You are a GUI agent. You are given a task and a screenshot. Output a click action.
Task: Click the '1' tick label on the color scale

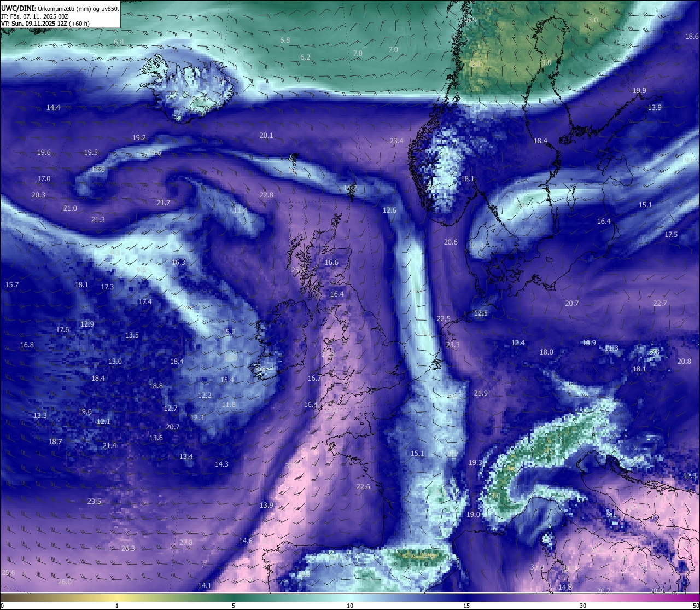[x=117, y=606]
